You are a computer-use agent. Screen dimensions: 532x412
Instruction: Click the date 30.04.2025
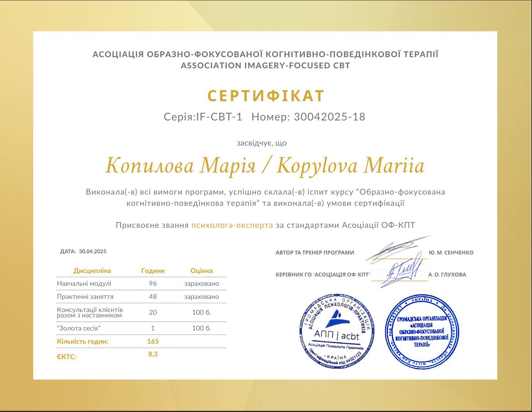coord(92,251)
